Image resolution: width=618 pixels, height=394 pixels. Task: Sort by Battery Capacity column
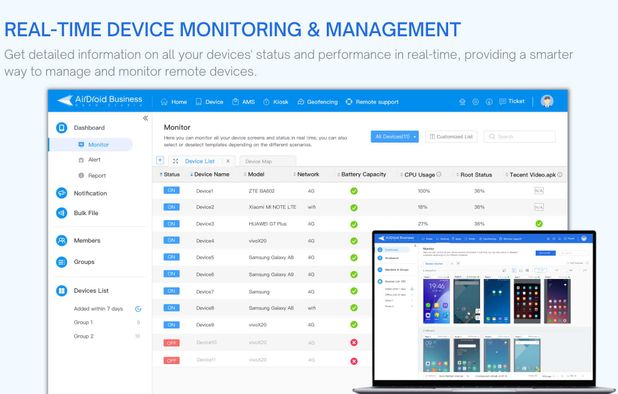tap(362, 174)
